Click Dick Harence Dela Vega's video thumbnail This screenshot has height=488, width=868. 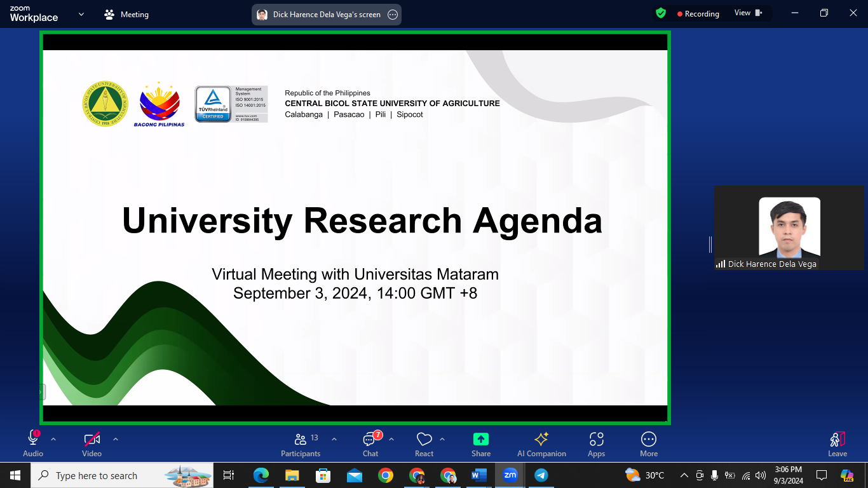pyautogui.click(x=789, y=227)
